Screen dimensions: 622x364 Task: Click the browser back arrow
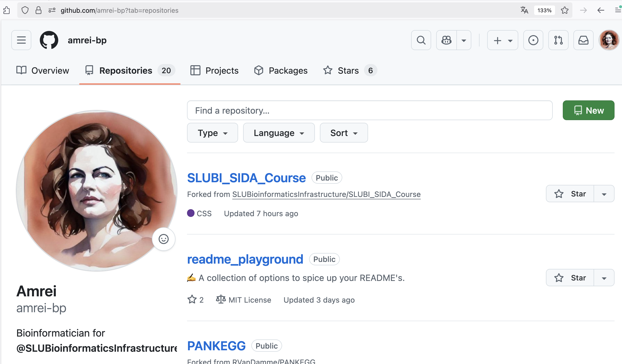coord(601,10)
